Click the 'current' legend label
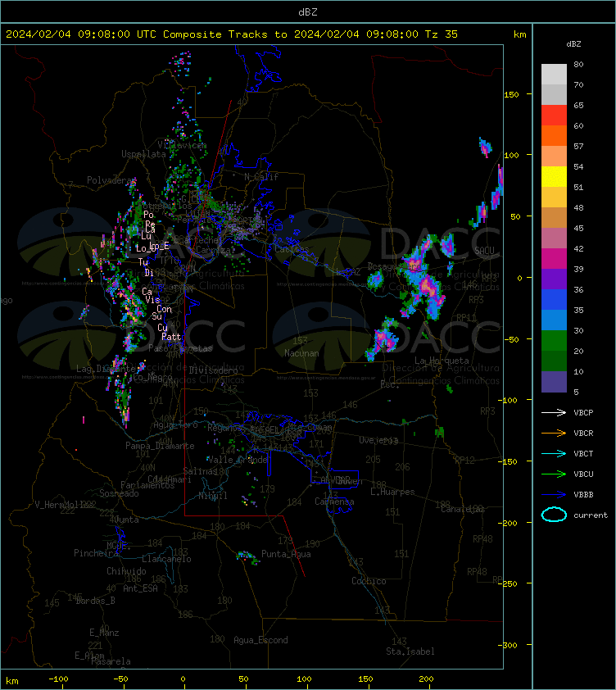This screenshot has width=616, height=690. click(x=591, y=515)
